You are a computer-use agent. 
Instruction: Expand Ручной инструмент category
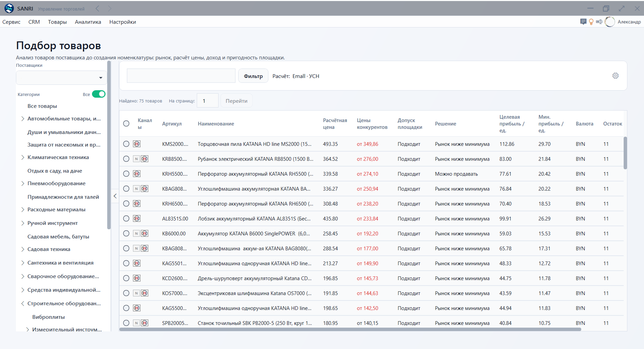(x=23, y=223)
